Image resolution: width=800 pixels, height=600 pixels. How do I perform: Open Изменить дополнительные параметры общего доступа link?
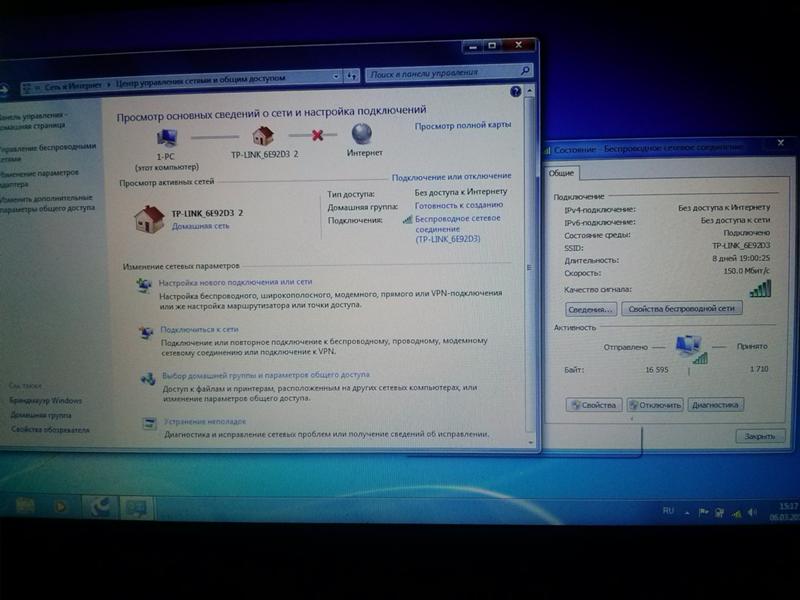click(47, 203)
